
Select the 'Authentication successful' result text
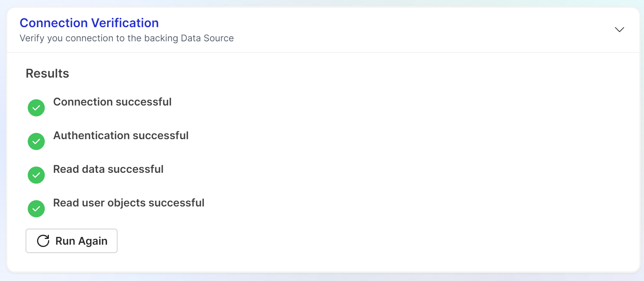coord(121,135)
